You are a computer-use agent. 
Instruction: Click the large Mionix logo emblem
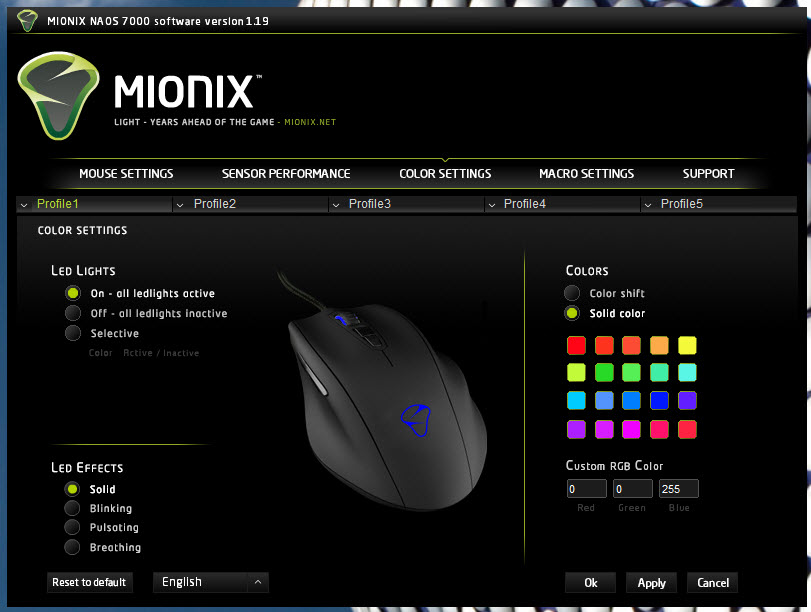(x=58, y=96)
